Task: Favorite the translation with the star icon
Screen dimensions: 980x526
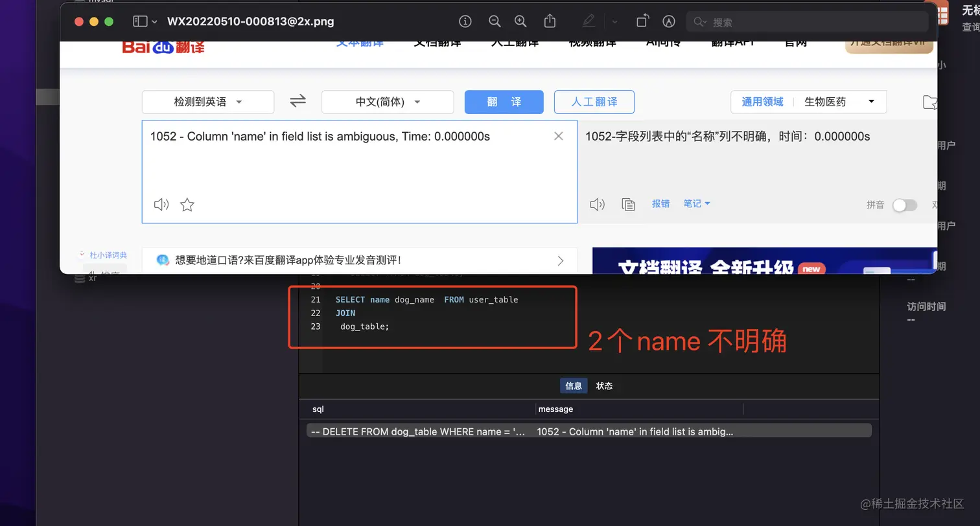Action: pyautogui.click(x=187, y=205)
